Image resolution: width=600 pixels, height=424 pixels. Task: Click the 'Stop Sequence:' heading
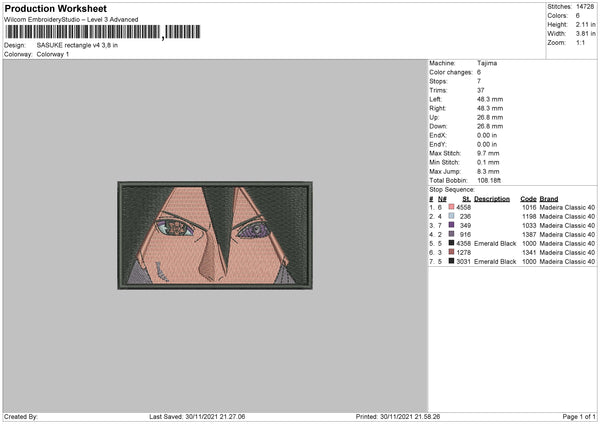pyautogui.click(x=452, y=190)
